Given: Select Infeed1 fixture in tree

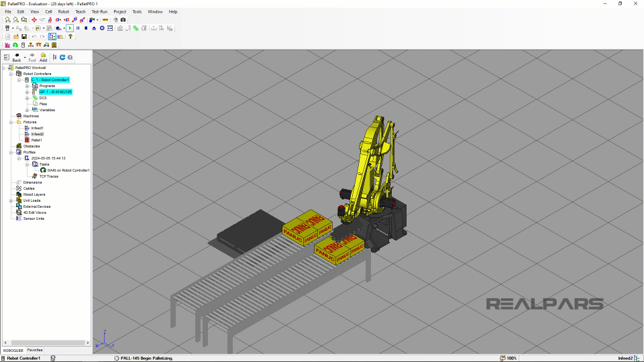Looking at the screenshot, I should click(37, 128).
